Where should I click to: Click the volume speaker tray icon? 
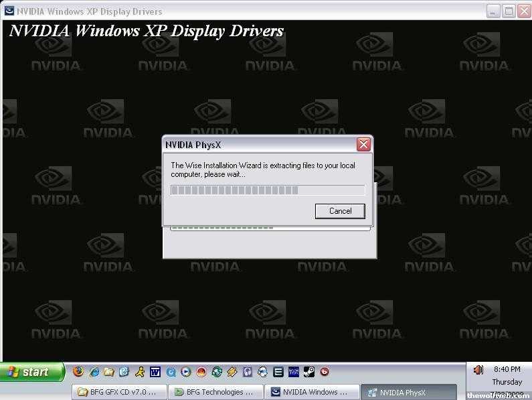pos(478,369)
